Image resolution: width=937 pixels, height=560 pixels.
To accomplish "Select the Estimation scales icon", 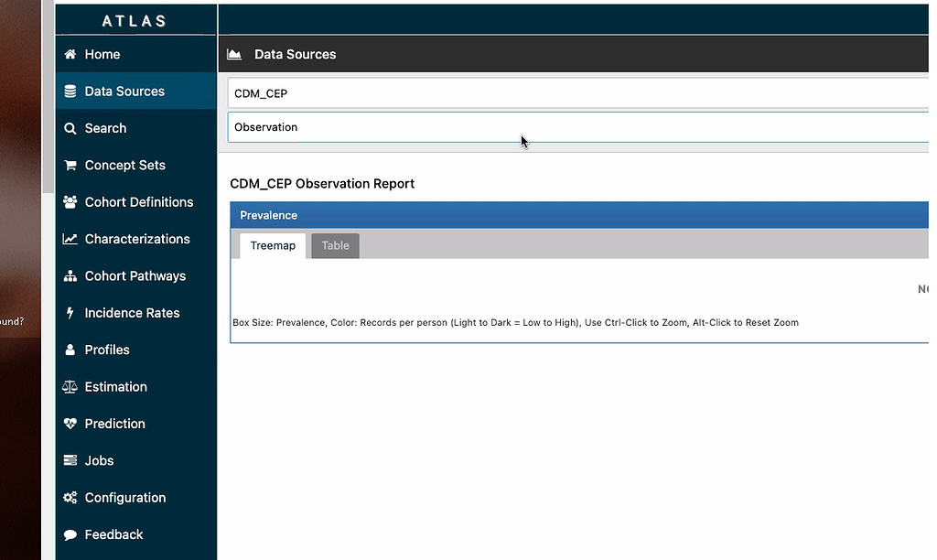I will pos(69,386).
